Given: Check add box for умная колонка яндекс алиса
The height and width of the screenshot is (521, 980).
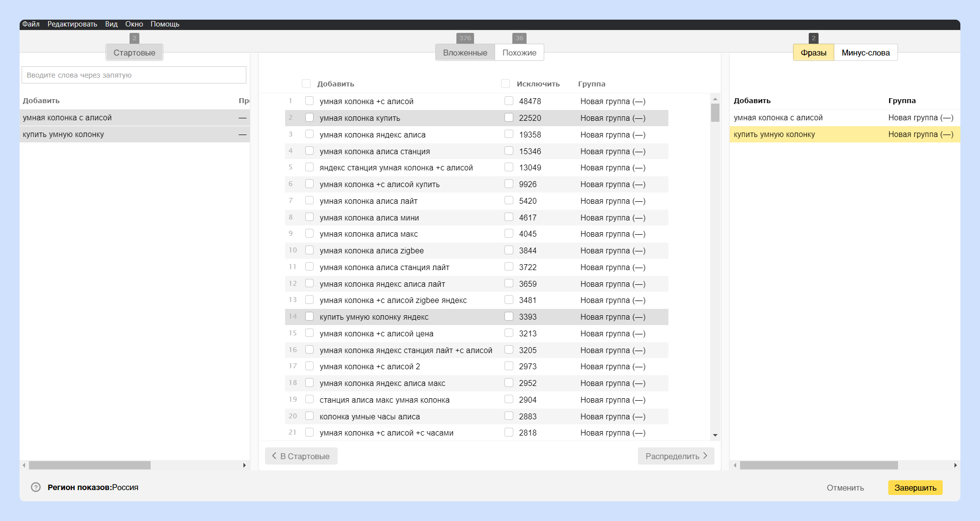Looking at the screenshot, I should [x=309, y=134].
